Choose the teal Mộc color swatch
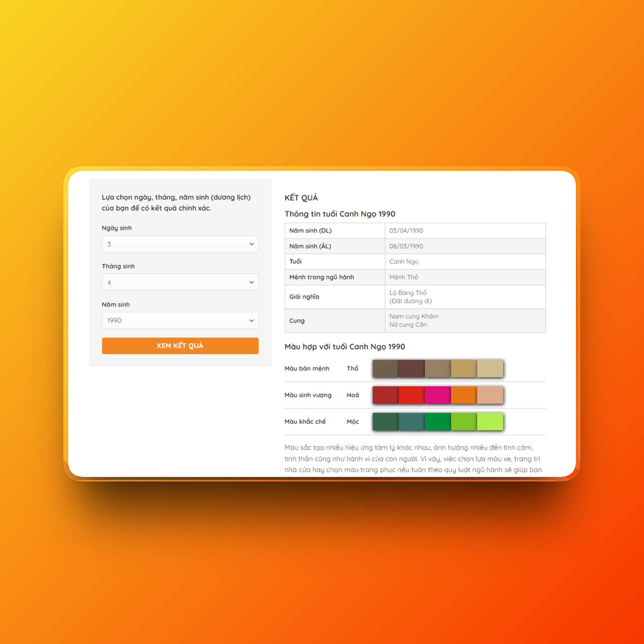Viewport: 644px width, 644px height. coord(412,422)
